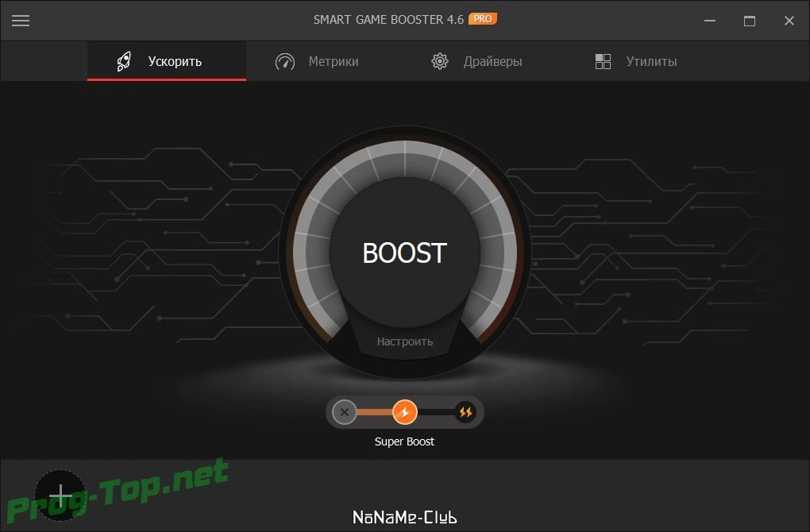
Task: Switch to the Ускорить tab
Action: (167, 61)
